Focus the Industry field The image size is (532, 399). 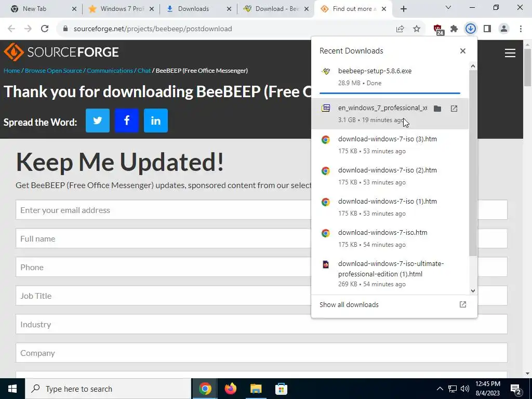261,324
